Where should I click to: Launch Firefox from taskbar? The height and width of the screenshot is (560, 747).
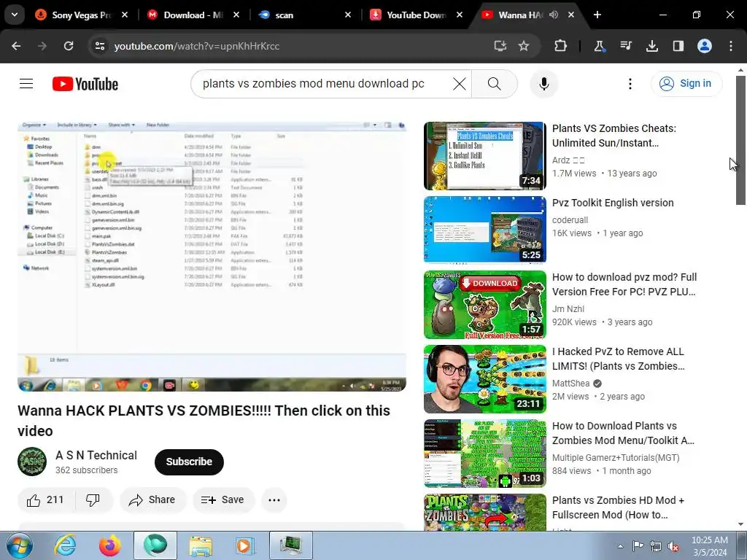pyautogui.click(x=109, y=545)
